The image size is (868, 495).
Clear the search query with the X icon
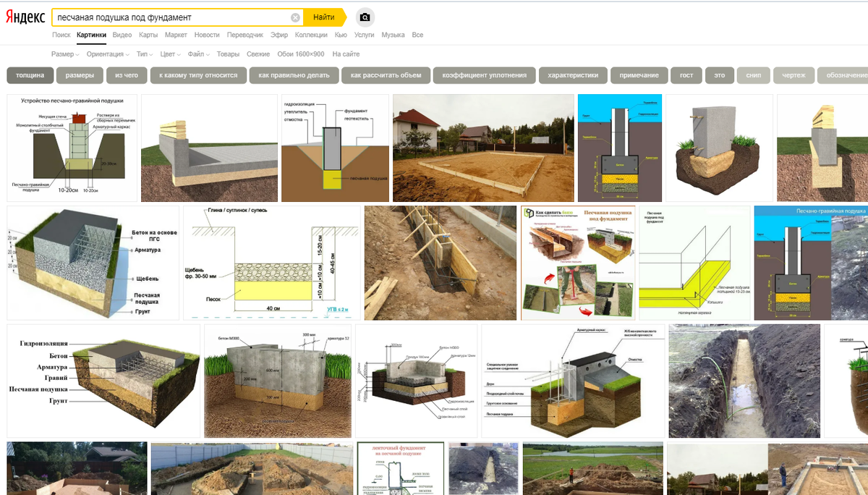295,17
